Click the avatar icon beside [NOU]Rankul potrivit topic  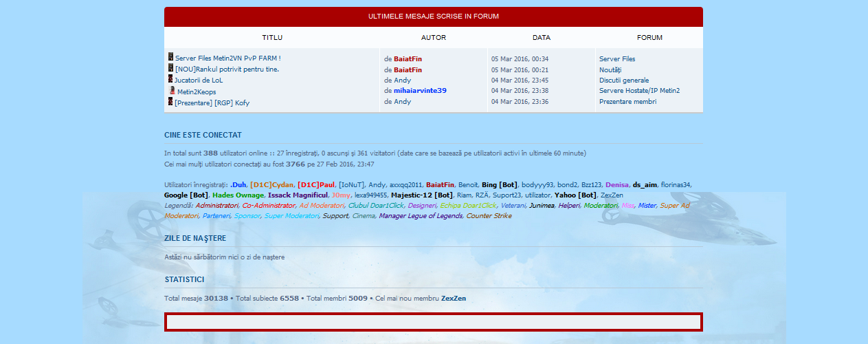click(x=170, y=67)
